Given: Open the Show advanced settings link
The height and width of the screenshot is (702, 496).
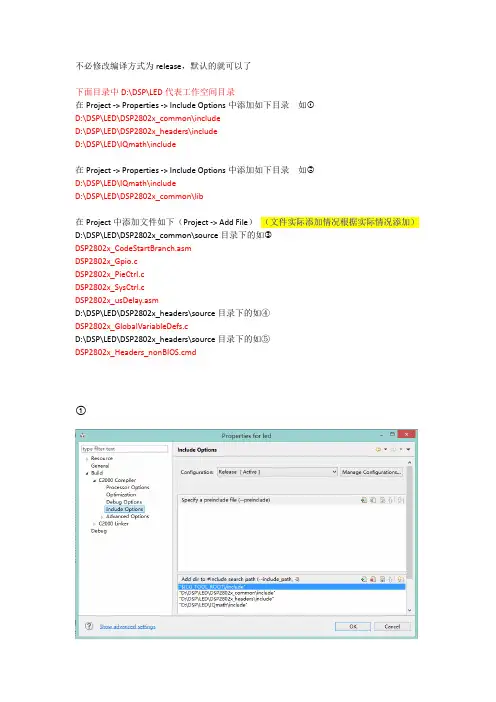Looking at the screenshot, I should [128, 626].
